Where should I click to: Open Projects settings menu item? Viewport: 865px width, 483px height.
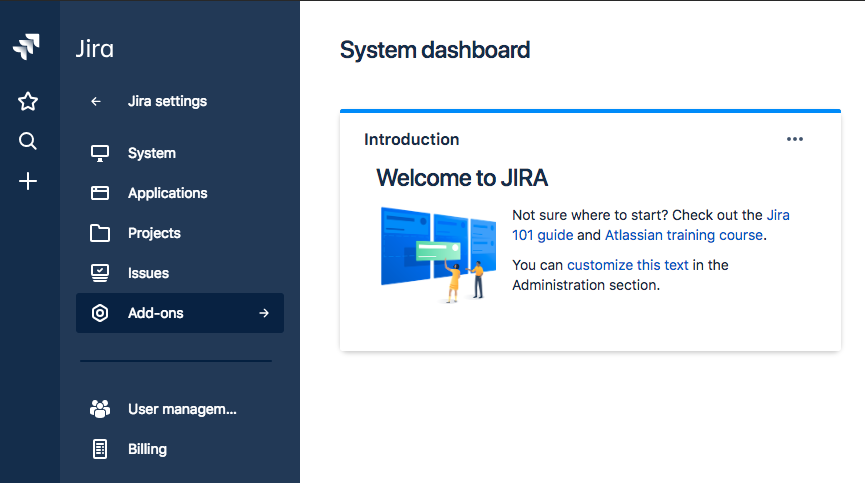pos(180,233)
